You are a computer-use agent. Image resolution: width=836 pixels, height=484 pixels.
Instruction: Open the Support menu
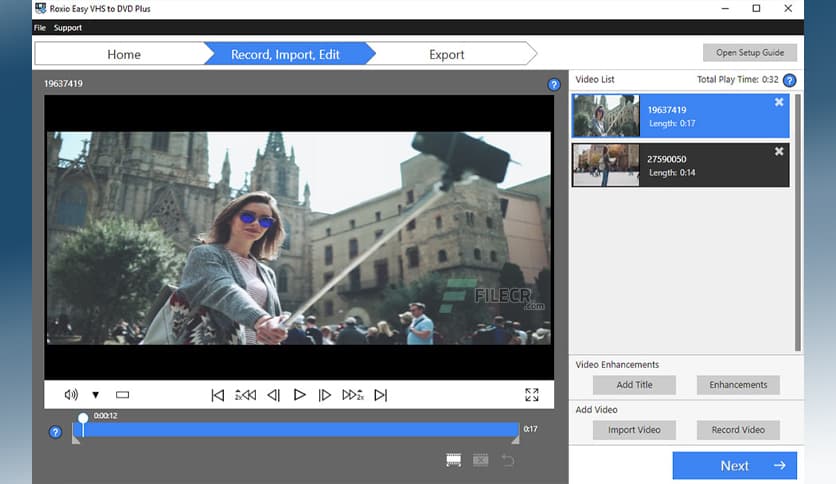coord(68,28)
